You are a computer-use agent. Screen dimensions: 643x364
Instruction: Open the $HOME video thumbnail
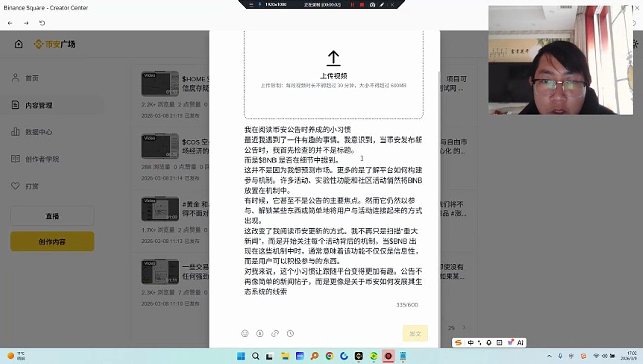[160, 83]
